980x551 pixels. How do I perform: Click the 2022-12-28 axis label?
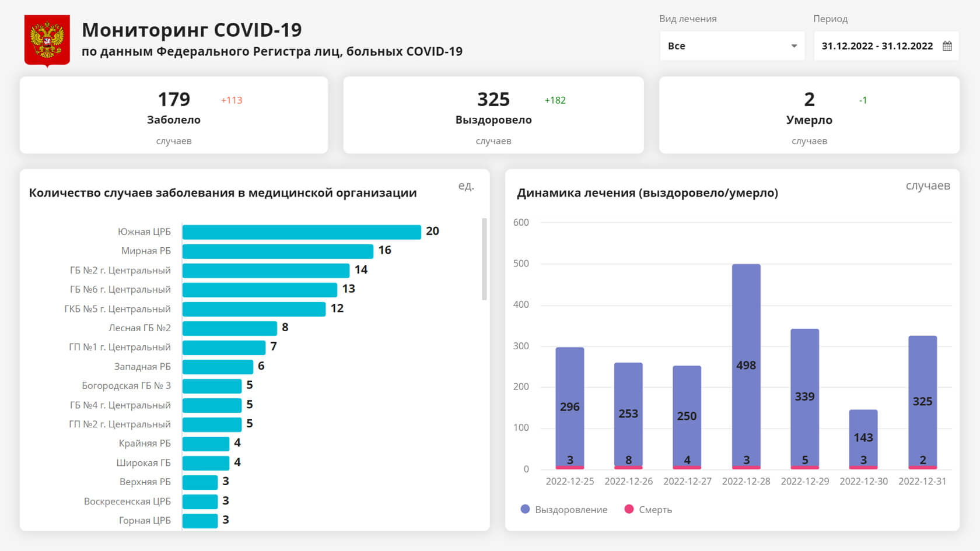pos(746,482)
